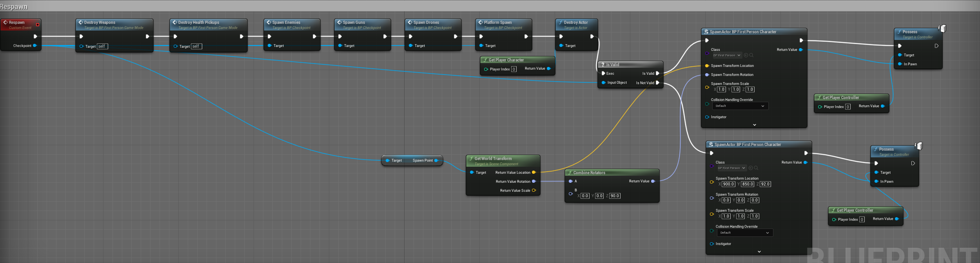Click the Return Value Scale pin
The width and height of the screenshot is (980, 263).
tap(534, 191)
